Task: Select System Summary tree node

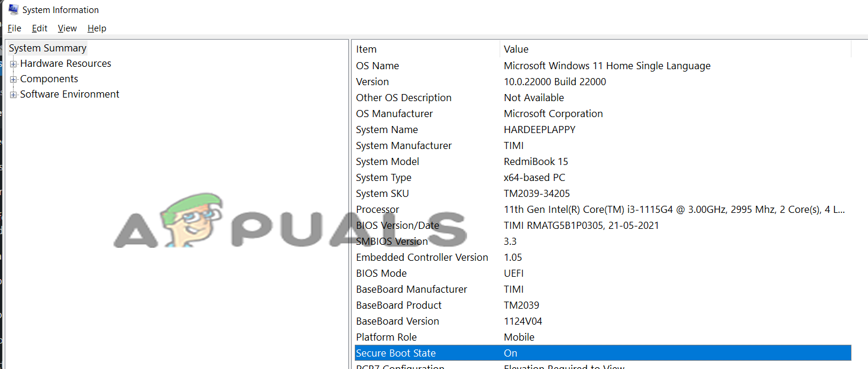Action: (48, 48)
